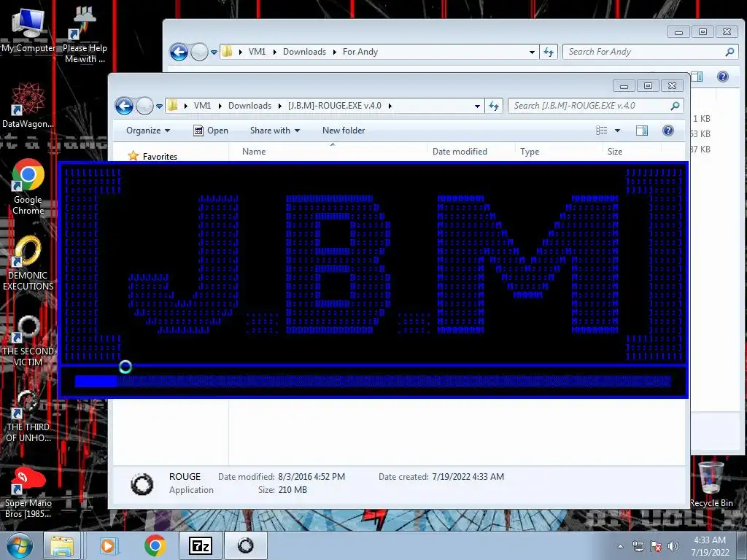Open address dropdown in the For Andy window
Screen dimensions: 747x560
(532, 52)
